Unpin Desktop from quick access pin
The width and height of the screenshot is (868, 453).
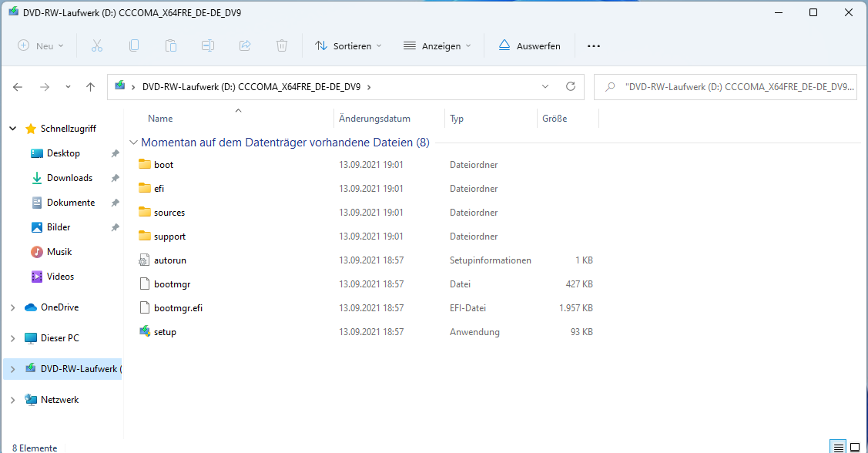pyautogui.click(x=116, y=153)
